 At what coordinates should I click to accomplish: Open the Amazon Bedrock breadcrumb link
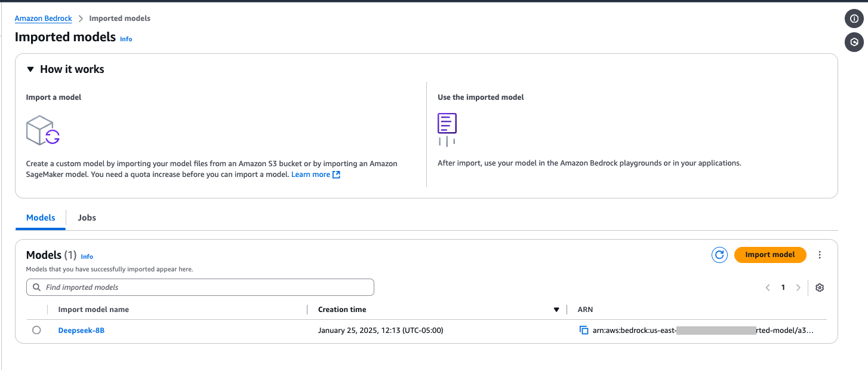coord(44,19)
